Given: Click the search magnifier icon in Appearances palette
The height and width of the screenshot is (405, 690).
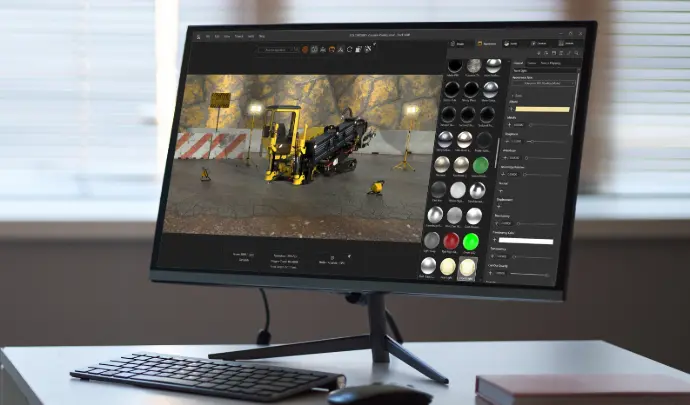Looking at the screenshot, I should (x=576, y=53).
